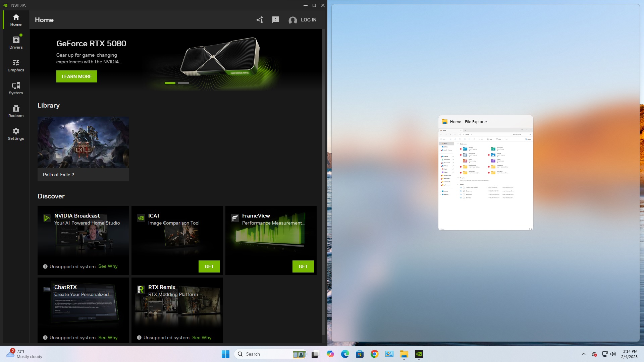
Task: Open Google Chrome from taskbar
Action: click(374, 354)
